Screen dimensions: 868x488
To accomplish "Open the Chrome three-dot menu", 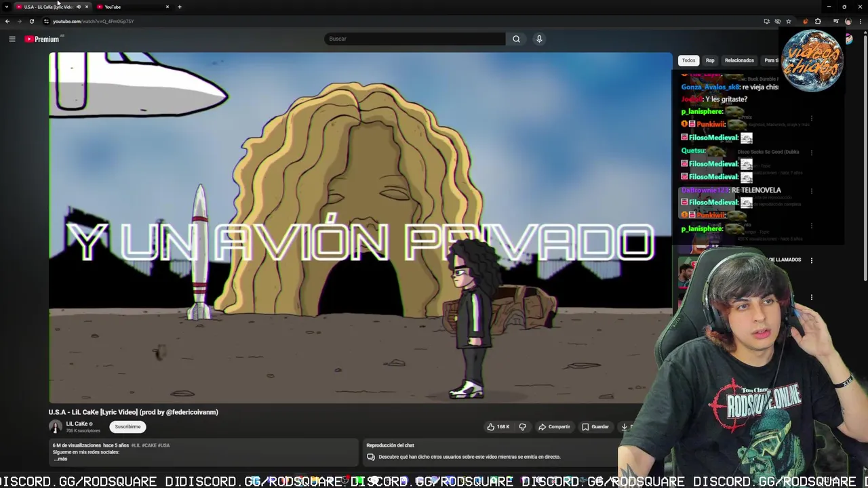I will (x=859, y=21).
